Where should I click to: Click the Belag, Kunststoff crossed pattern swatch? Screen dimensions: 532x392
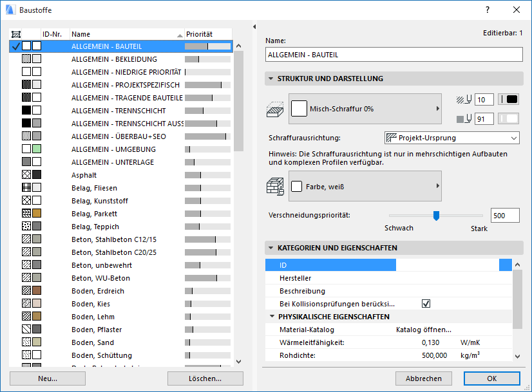point(26,200)
